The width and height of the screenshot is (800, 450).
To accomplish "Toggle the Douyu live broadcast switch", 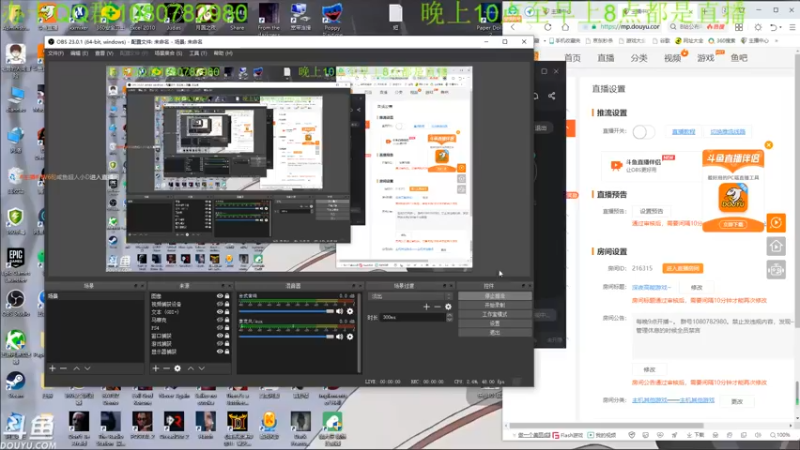I will point(643,132).
